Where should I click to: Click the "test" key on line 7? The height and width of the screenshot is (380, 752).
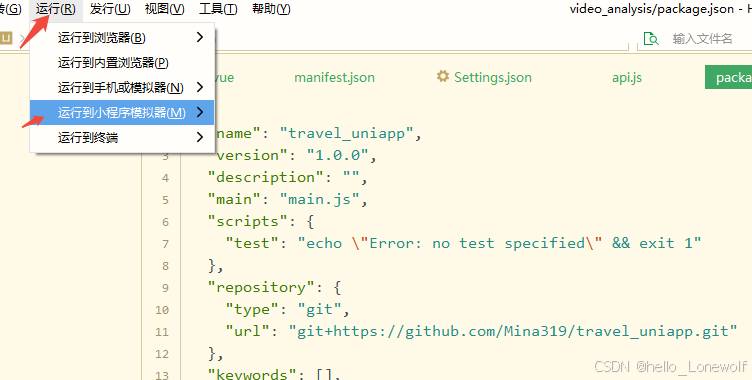(252, 243)
